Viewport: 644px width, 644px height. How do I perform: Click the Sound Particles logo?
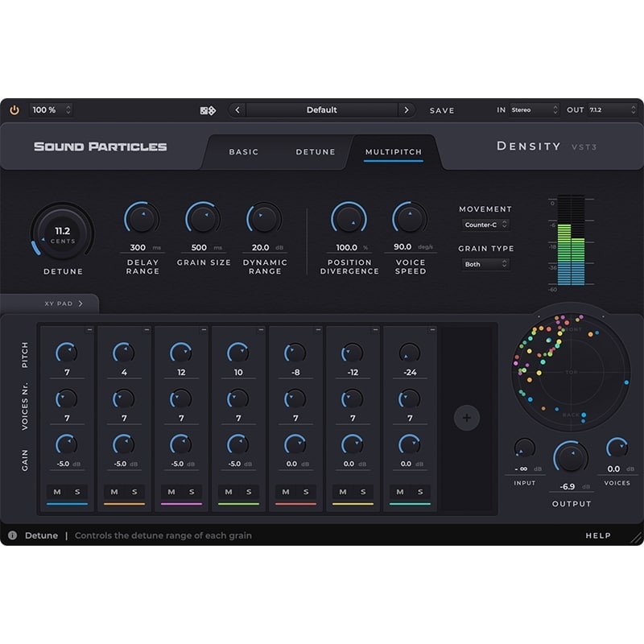pos(100,147)
